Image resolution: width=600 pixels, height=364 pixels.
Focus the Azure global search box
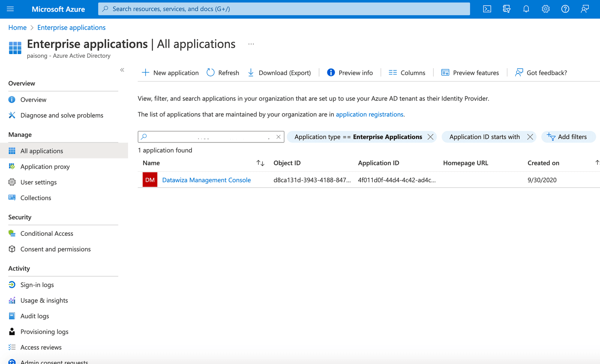click(x=284, y=9)
